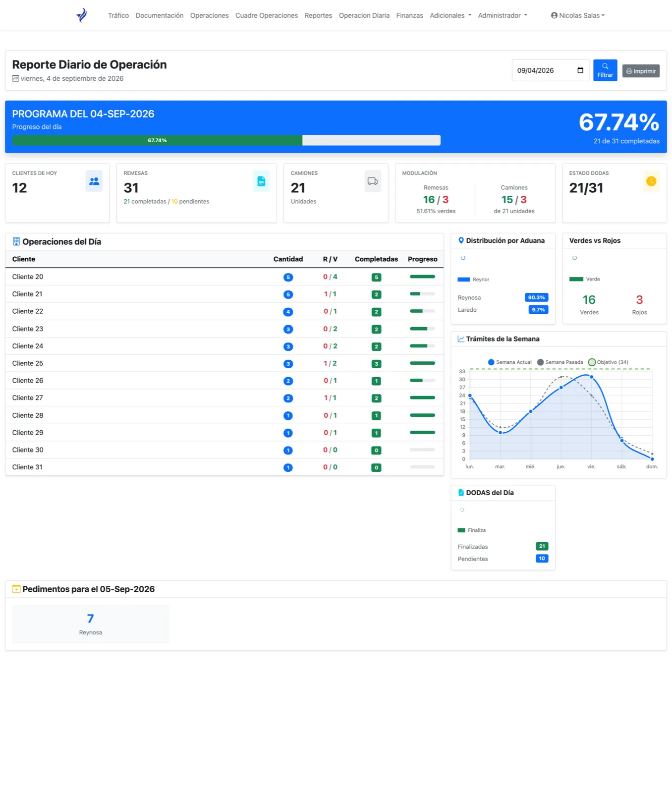Select the Cliente 30 row name

[x=28, y=450]
